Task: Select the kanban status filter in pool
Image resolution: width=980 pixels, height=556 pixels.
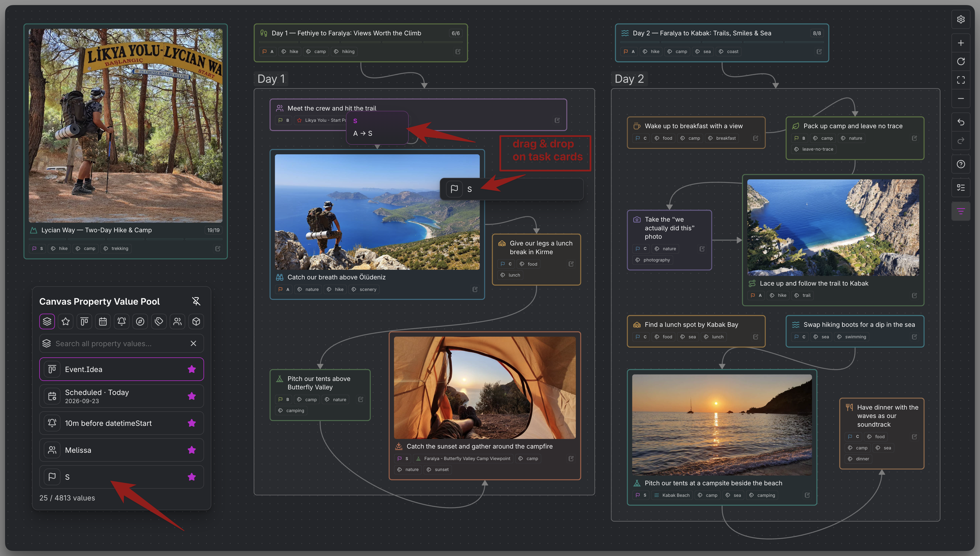Action: pos(84,321)
